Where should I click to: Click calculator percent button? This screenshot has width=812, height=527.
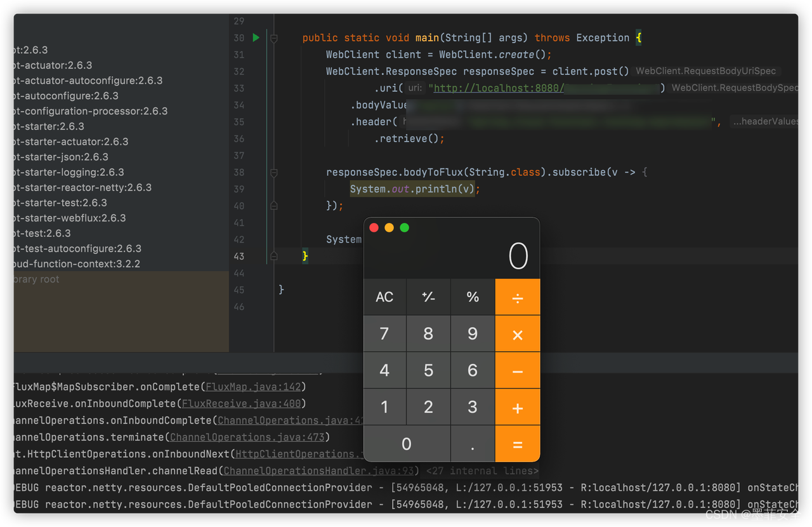(x=473, y=297)
